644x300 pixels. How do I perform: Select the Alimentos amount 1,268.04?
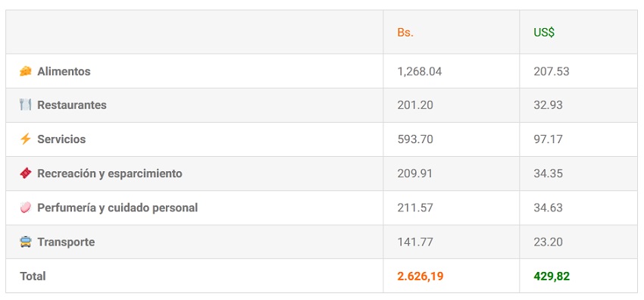click(x=419, y=71)
